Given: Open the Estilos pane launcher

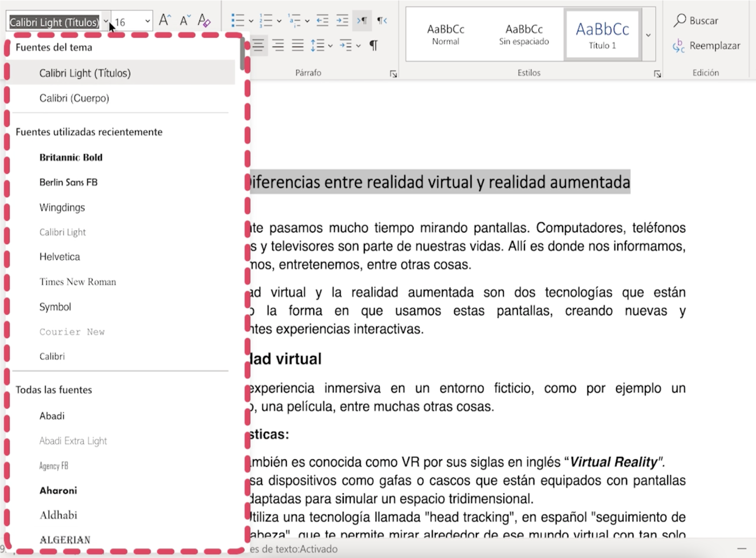Looking at the screenshot, I should point(657,74).
